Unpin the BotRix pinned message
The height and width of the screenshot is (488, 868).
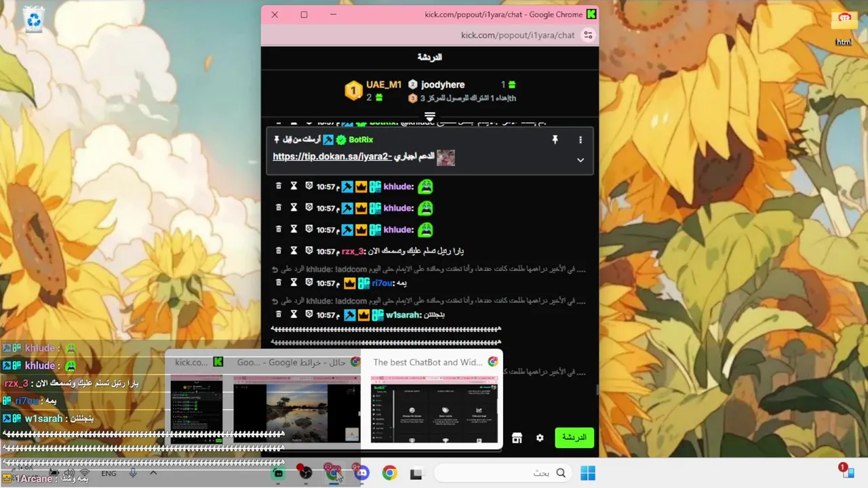click(555, 140)
